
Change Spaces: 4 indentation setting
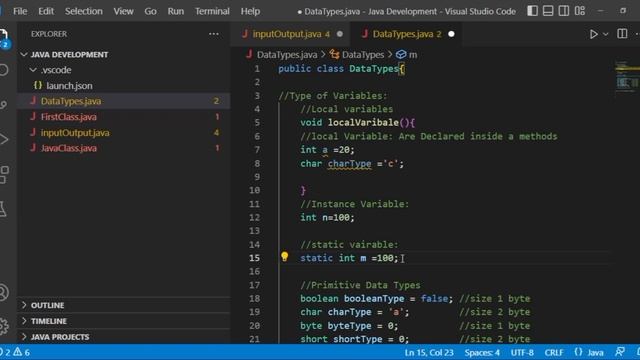[x=482, y=353]
